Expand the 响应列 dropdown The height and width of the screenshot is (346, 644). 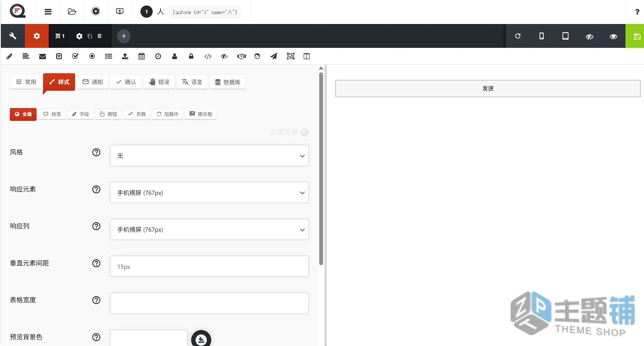209,230
